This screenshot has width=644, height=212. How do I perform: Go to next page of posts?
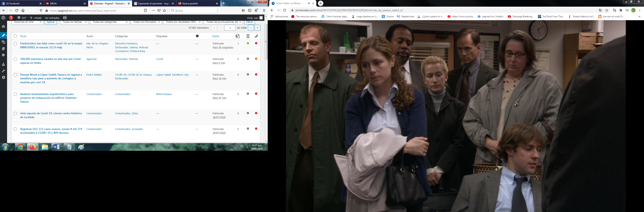[251, 28]
